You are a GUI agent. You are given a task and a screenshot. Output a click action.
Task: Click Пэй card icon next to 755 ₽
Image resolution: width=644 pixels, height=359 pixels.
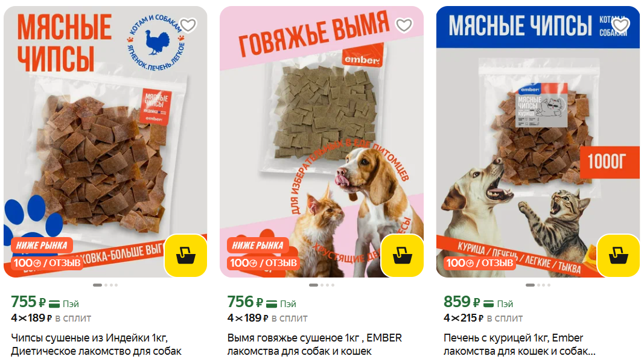[54, 304]
